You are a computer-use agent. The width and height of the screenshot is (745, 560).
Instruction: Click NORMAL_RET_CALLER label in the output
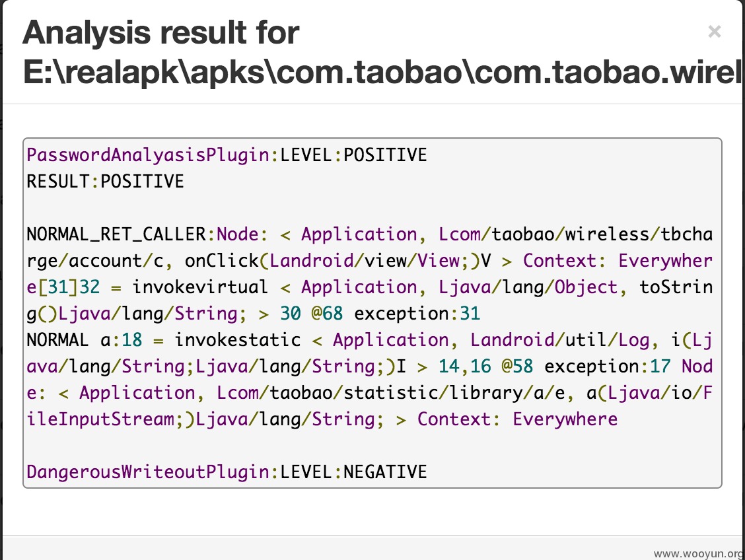point(116,234)
